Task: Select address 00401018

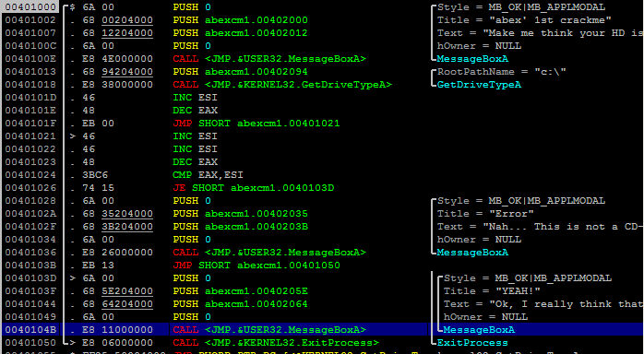Action: click(30, 85)
